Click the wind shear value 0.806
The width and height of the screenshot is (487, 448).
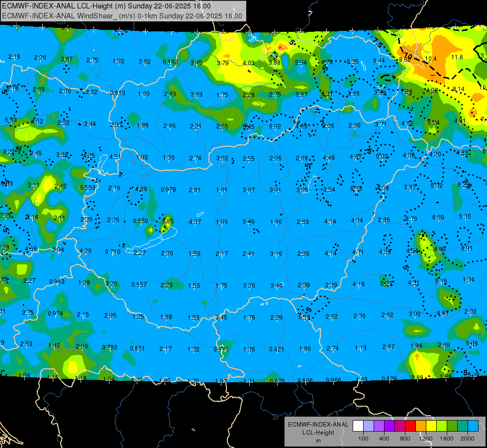point(305,380)
